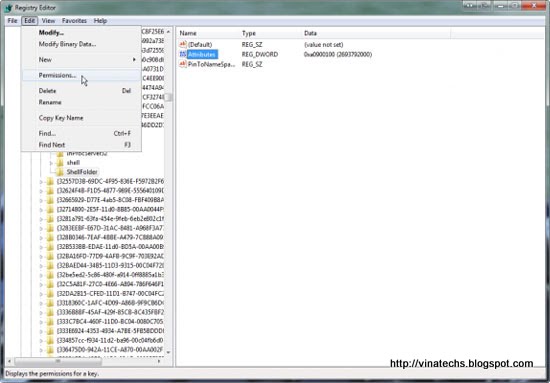The width and height of the screenshot is (550, 383).
Task: Choose Modify... in the Edit menu
Action: click(x=81, y=33)
